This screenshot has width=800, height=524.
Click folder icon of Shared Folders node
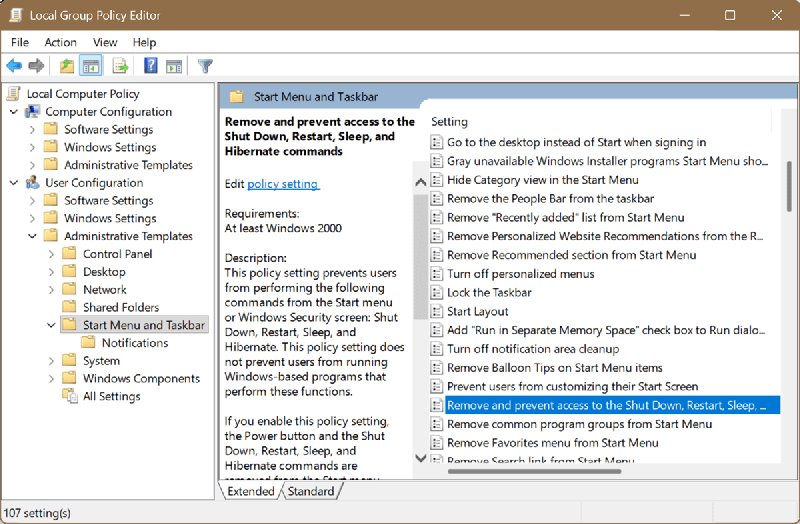pyautogui.click(x=69, y=307)
